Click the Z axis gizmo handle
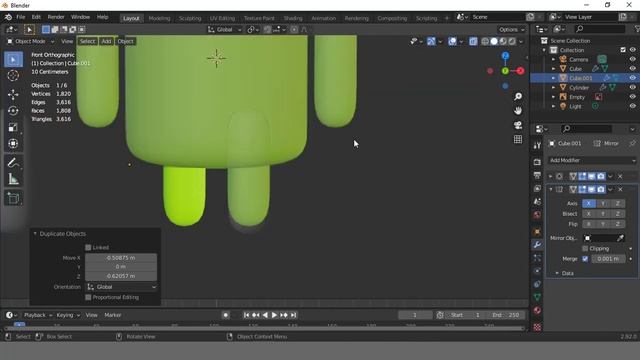Screen dimensions: 640x360 tap(505, 56)
